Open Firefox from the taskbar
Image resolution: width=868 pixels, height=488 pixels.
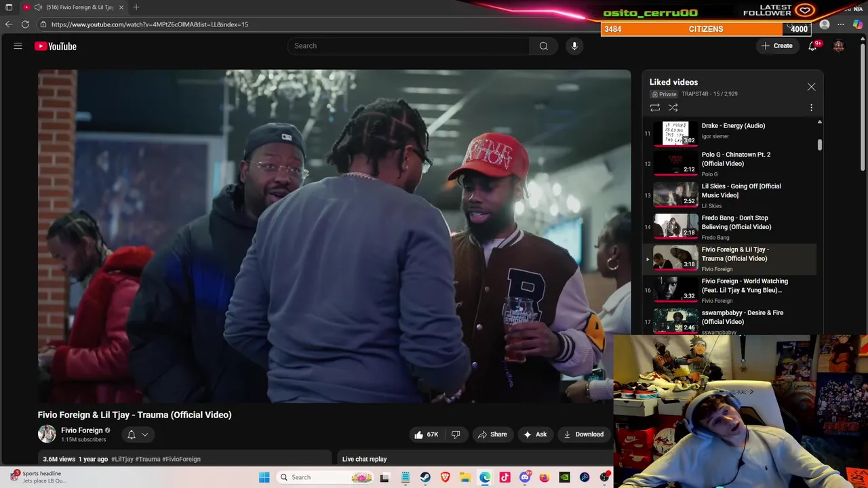(x=545, y=477)
